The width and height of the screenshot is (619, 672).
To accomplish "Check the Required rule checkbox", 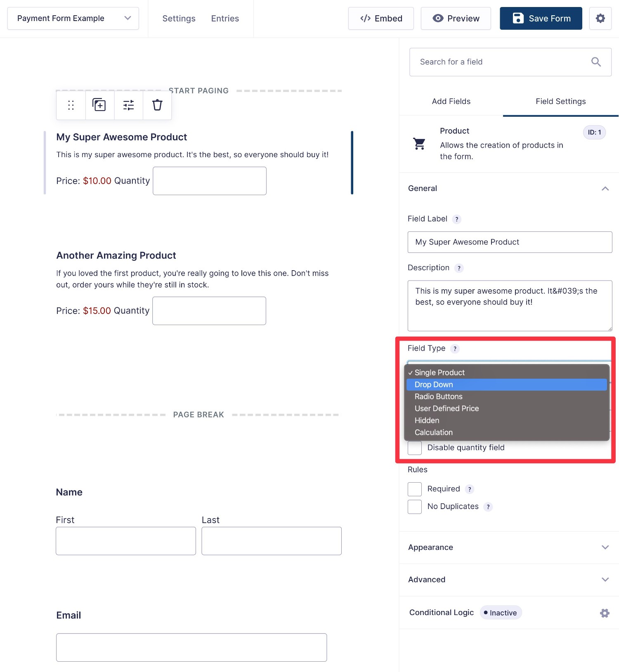I will click(415, 489).
